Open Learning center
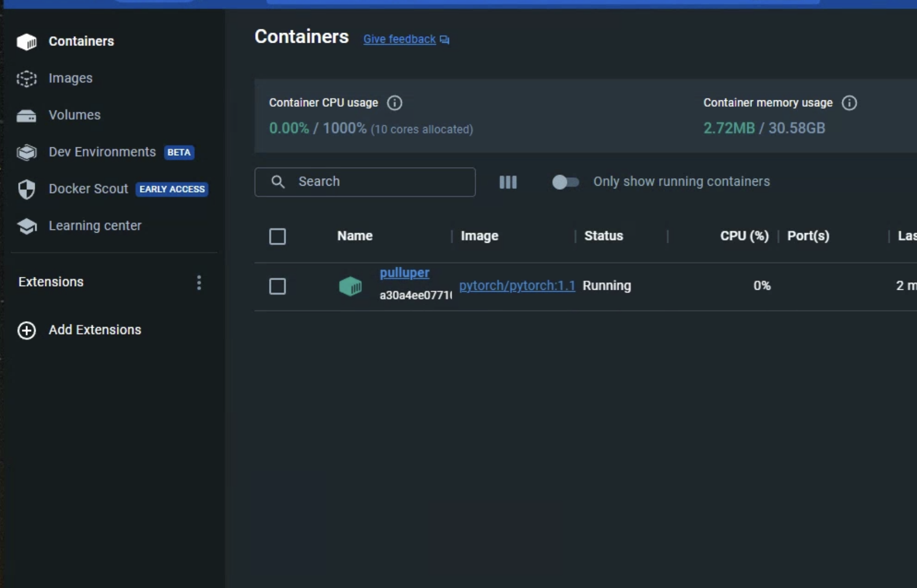This screenshot has height=588, width=917. [x=95, y=225]
